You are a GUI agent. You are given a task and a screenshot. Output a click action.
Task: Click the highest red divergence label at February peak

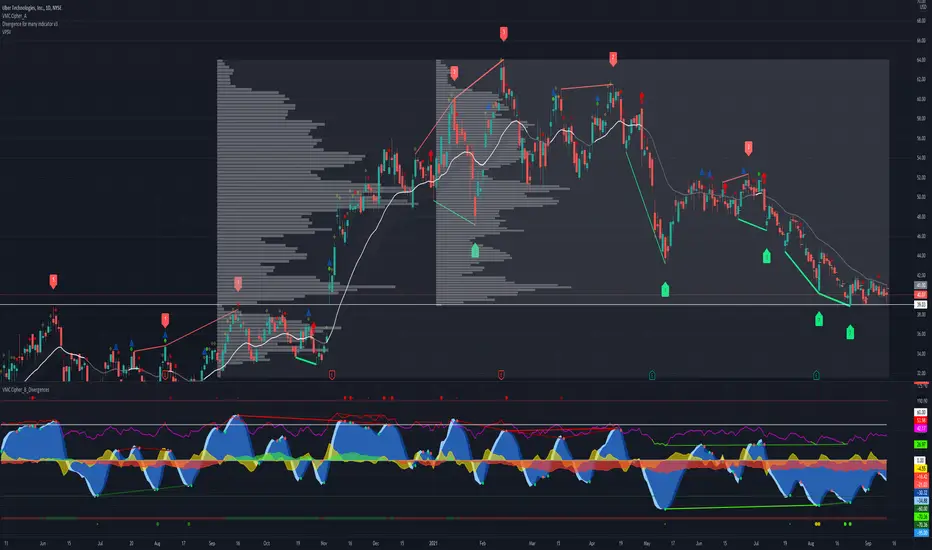[503, 33]
